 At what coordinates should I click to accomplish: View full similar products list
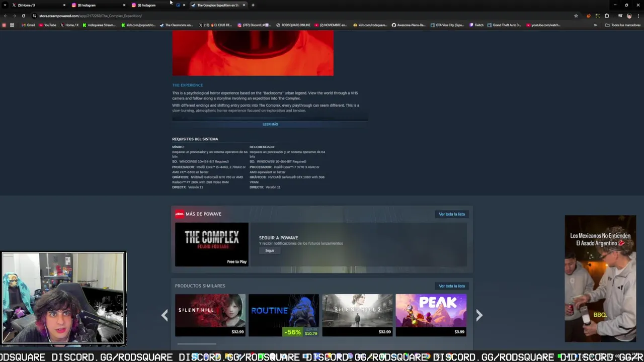coord(452,286)
